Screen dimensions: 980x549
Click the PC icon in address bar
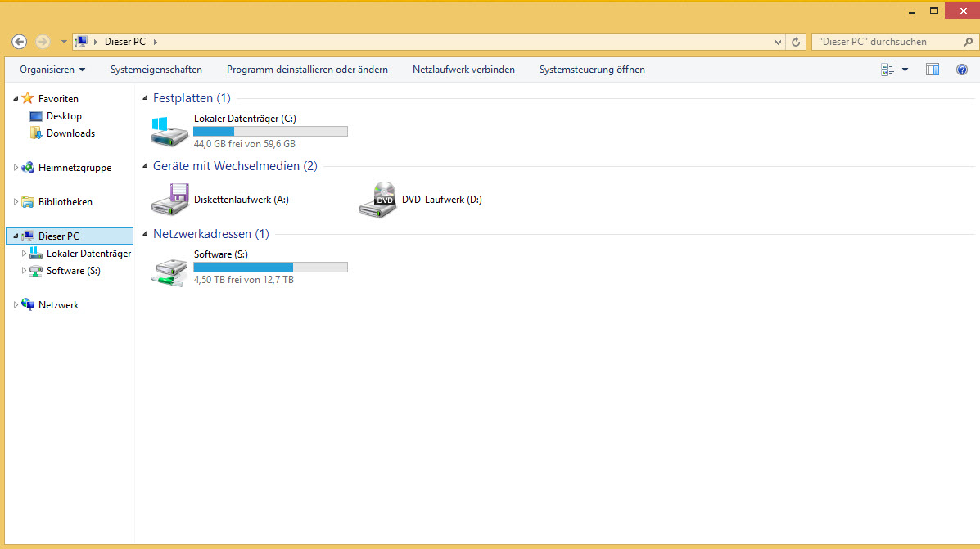coord(81,42)
